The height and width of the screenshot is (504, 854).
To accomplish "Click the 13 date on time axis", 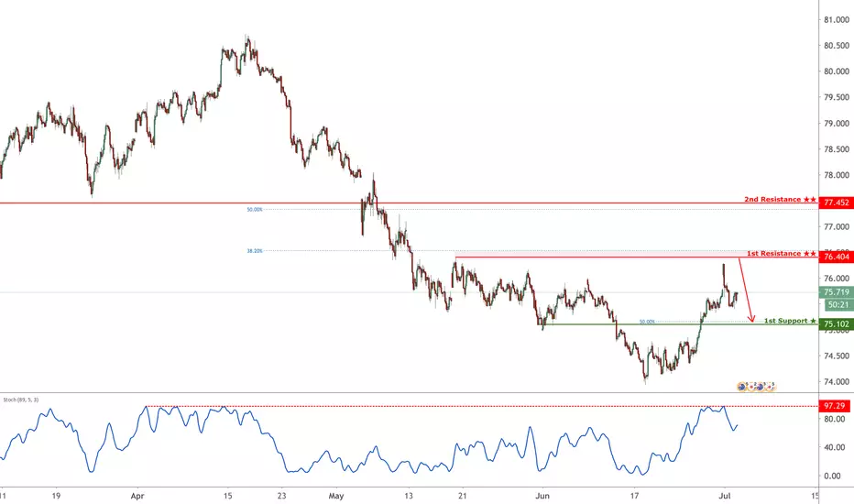I will [x=409, y=496].
